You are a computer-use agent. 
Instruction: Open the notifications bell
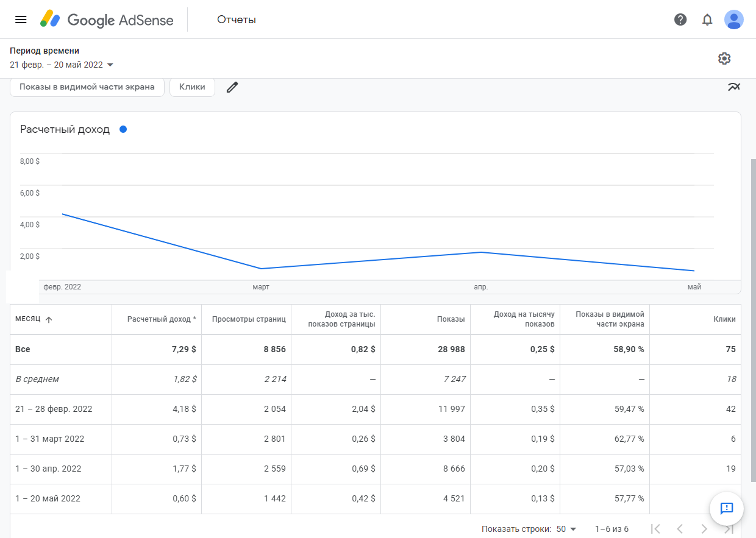[707, 19]
